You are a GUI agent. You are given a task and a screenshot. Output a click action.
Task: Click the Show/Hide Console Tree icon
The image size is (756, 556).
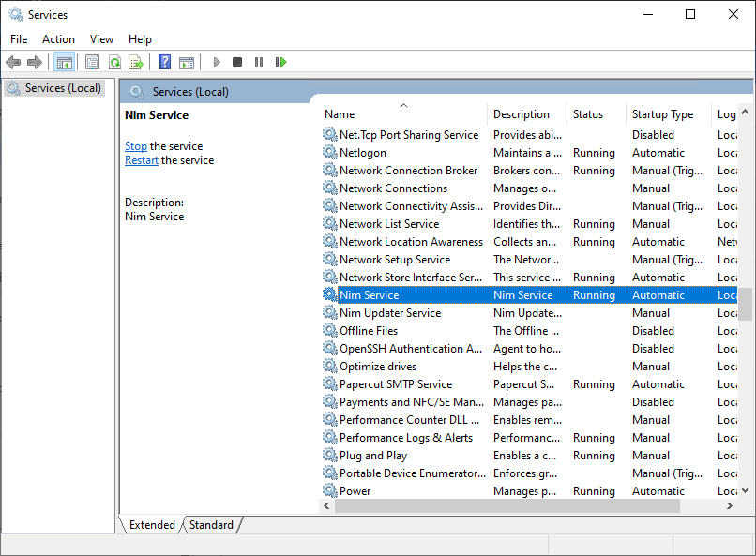click(x=65, y=62)
